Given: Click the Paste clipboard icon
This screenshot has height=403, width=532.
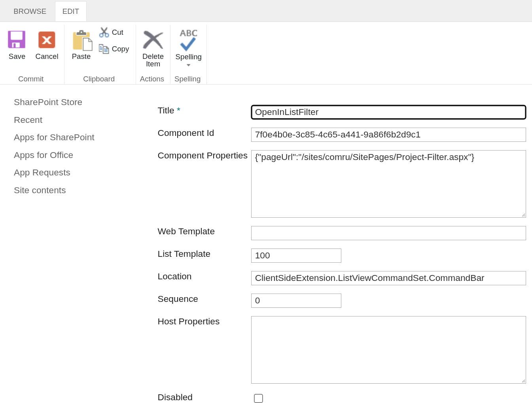Looking at the screenshot, I should 82,40.
